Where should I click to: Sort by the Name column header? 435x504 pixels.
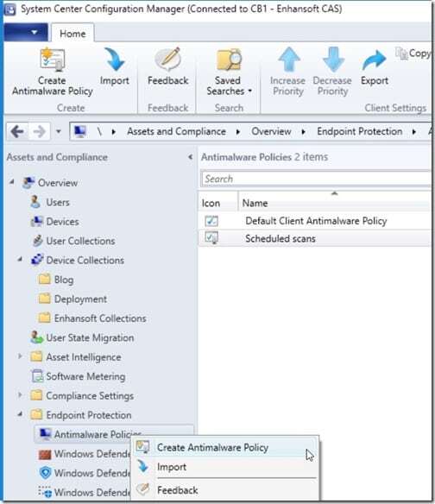tap(255, 203)
